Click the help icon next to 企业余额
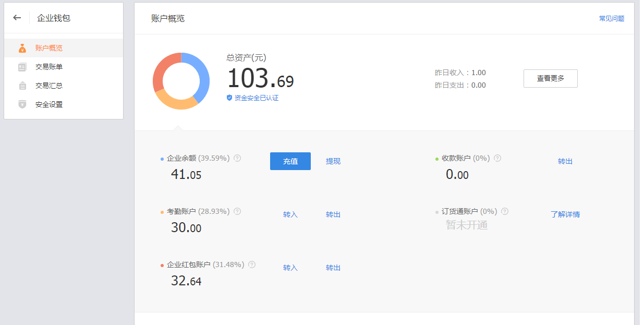Image resolution: width=644 pixels, height=325 pixels. tap(237, 158)
